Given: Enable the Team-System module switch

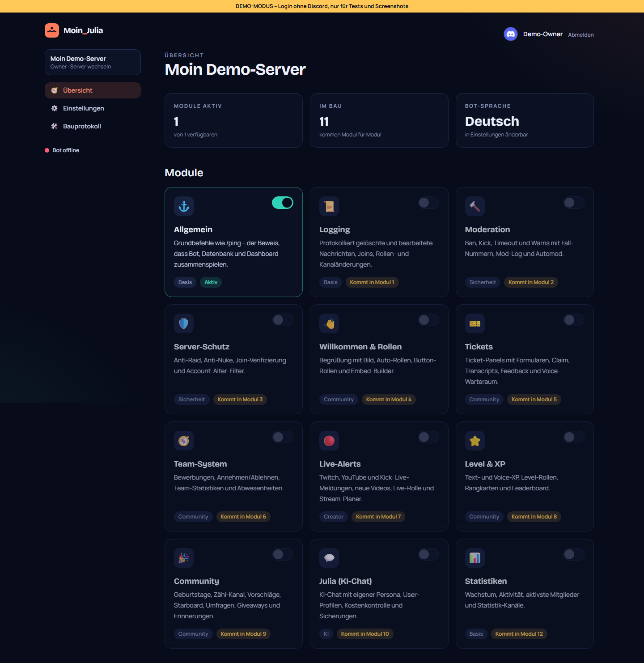Looking at the screenshot, I should [283, 437].
